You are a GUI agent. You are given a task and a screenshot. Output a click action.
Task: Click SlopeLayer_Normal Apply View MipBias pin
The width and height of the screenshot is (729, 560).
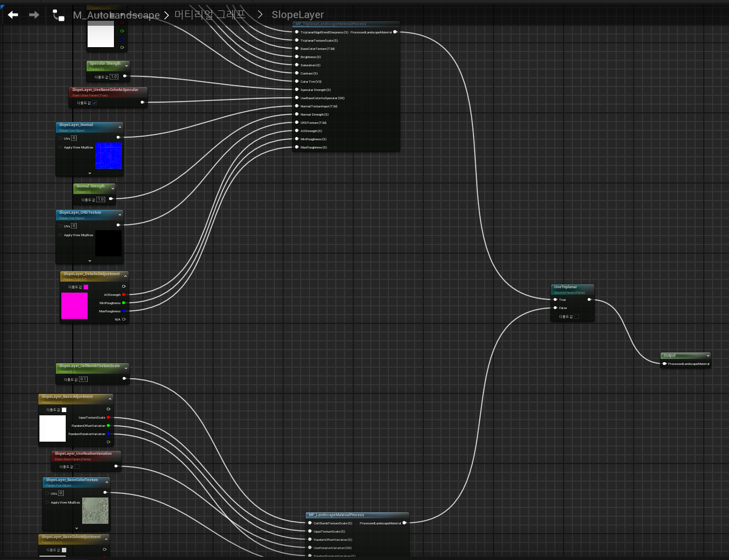(60, 147)
